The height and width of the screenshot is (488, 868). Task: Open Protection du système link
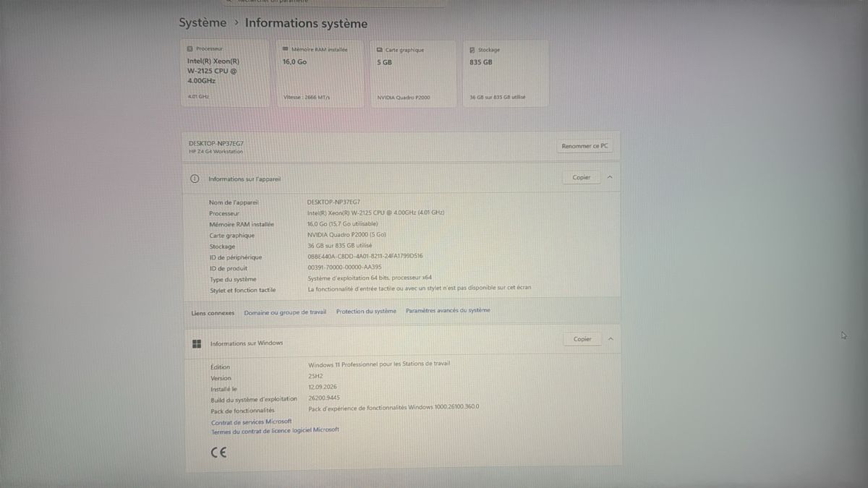point(366,312)
